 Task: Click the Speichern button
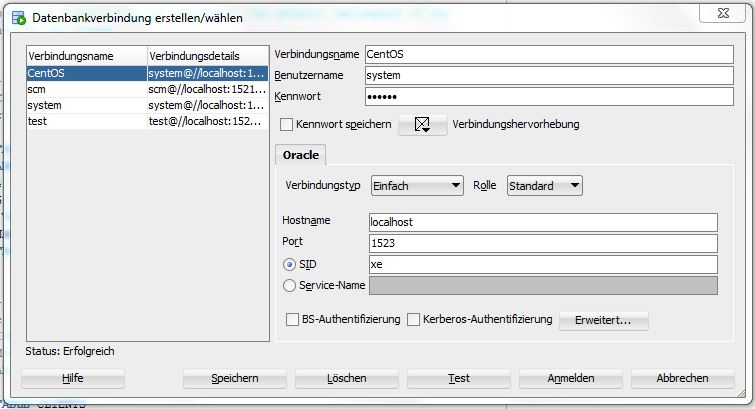click(234, 379)
